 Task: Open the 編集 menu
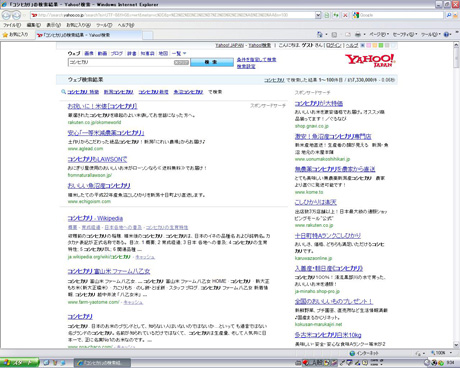(34, 25)
